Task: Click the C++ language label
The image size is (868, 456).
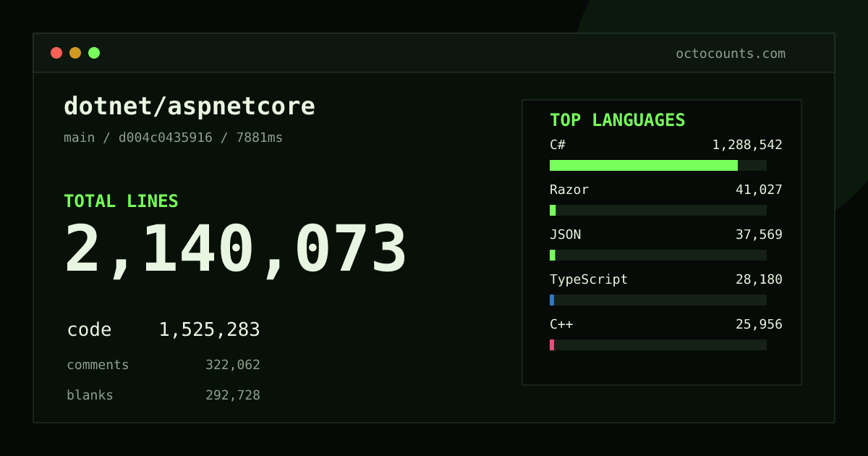Action: 561,324
